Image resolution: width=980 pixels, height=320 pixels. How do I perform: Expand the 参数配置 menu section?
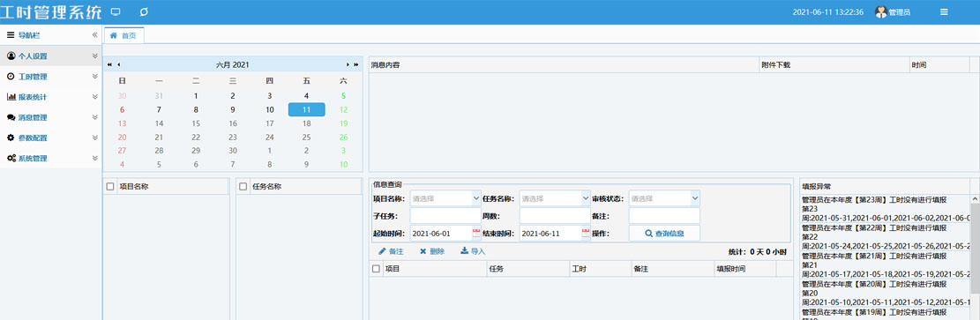(x=95, y=138)
